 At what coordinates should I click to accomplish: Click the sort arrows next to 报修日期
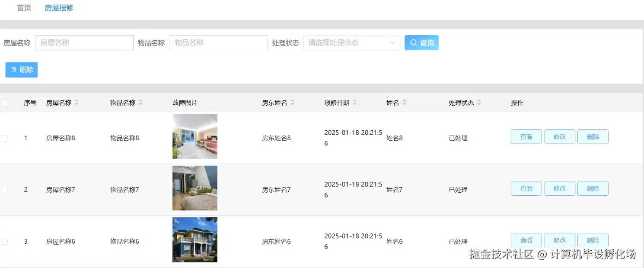(x=354, y=103)
